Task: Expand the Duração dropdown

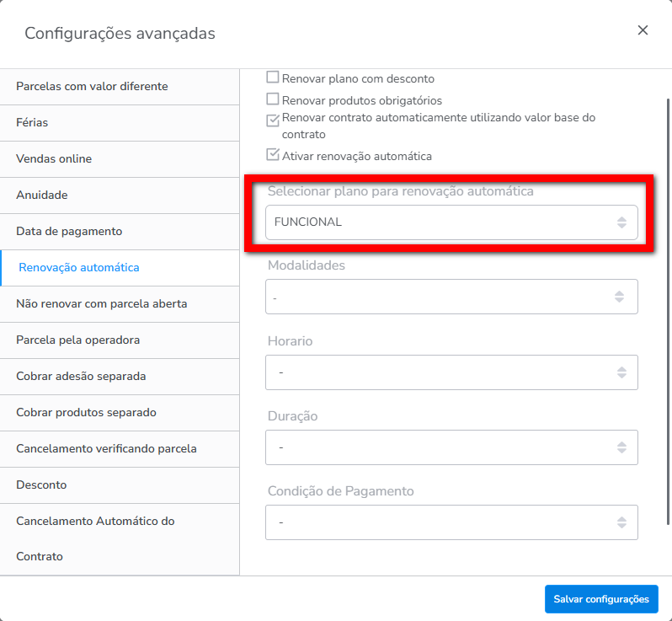Action: click(x=451, y=447)
